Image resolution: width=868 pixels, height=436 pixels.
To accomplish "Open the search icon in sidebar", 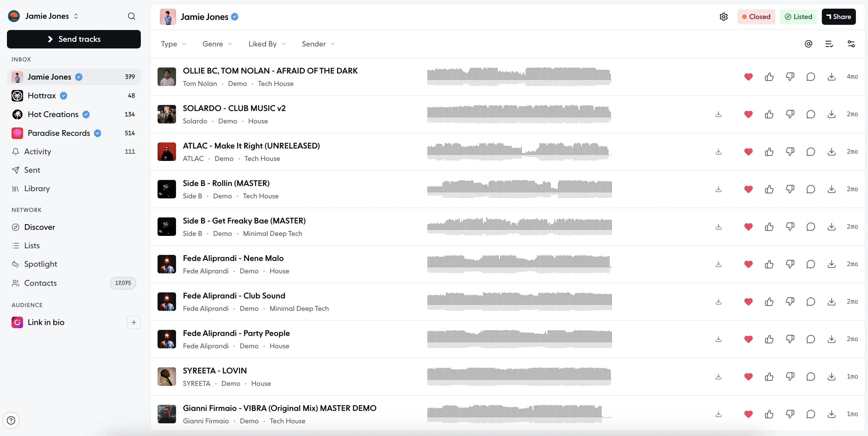I will coord(131,16).
